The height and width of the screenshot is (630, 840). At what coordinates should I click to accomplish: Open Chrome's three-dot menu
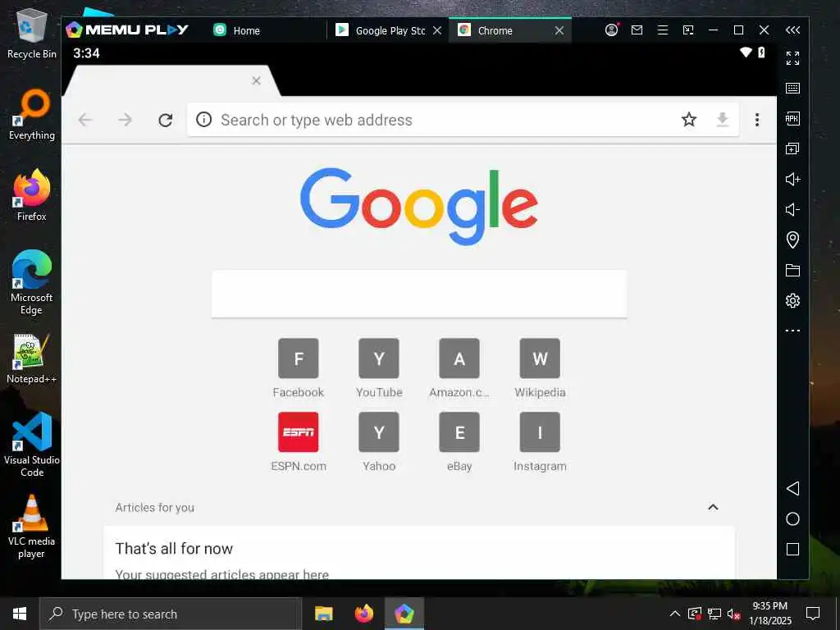point(757,120)
